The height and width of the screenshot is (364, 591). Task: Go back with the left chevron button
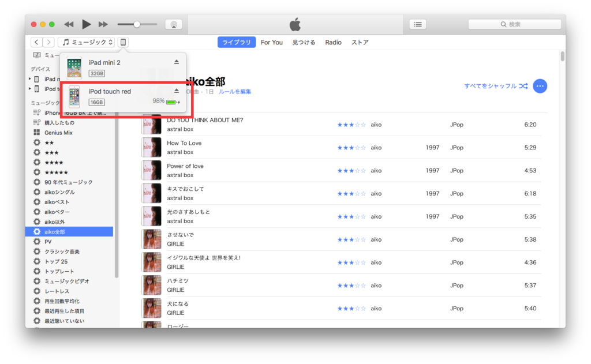(36, 42)
